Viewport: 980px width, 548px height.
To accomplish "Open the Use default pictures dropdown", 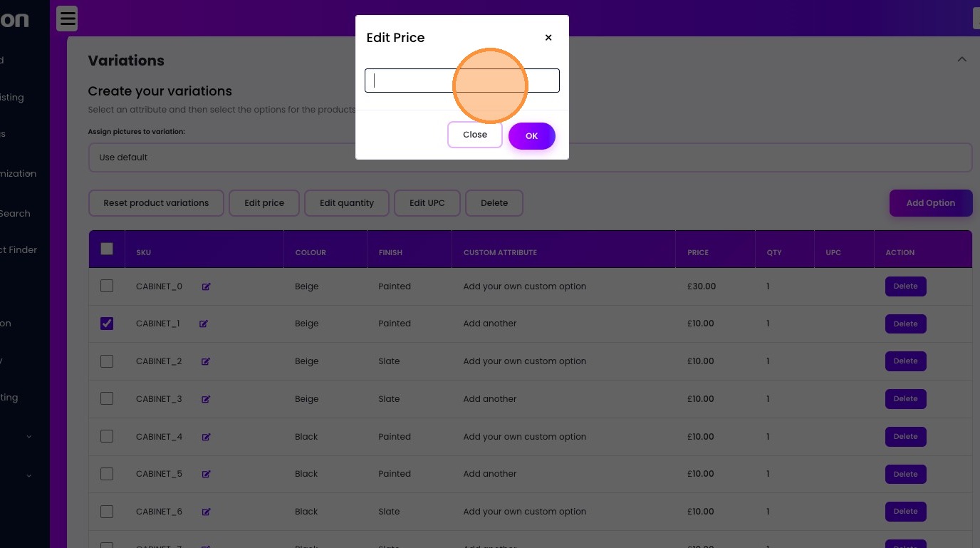I will (530, 157).
